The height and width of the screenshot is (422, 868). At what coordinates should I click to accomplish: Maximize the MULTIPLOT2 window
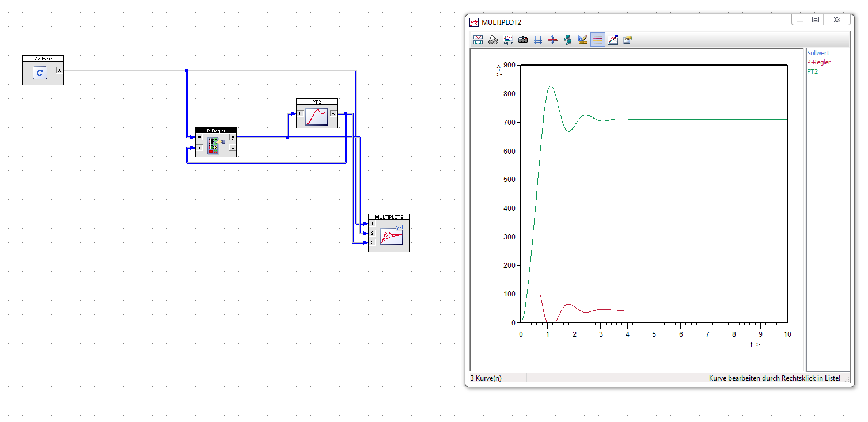[x=815, y=20]
